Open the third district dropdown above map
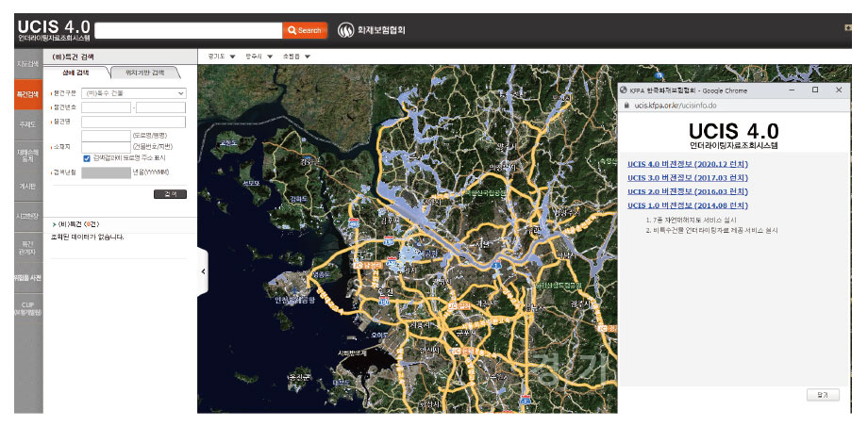The image size is (868, 426). pyautogui.click(x=296, y=57)
